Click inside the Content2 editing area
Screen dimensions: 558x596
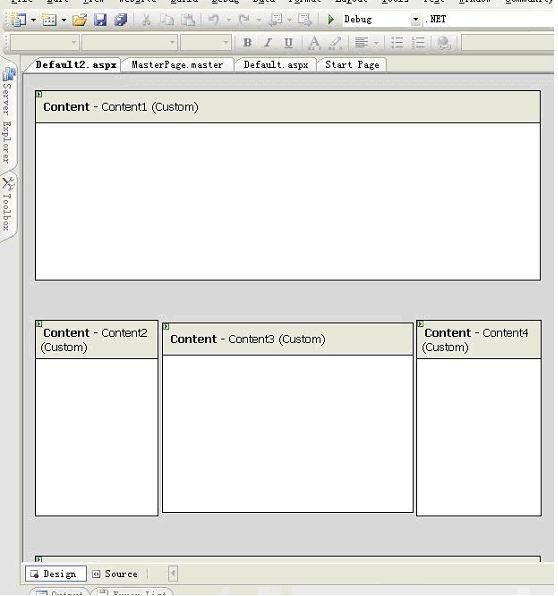[97, 437]
